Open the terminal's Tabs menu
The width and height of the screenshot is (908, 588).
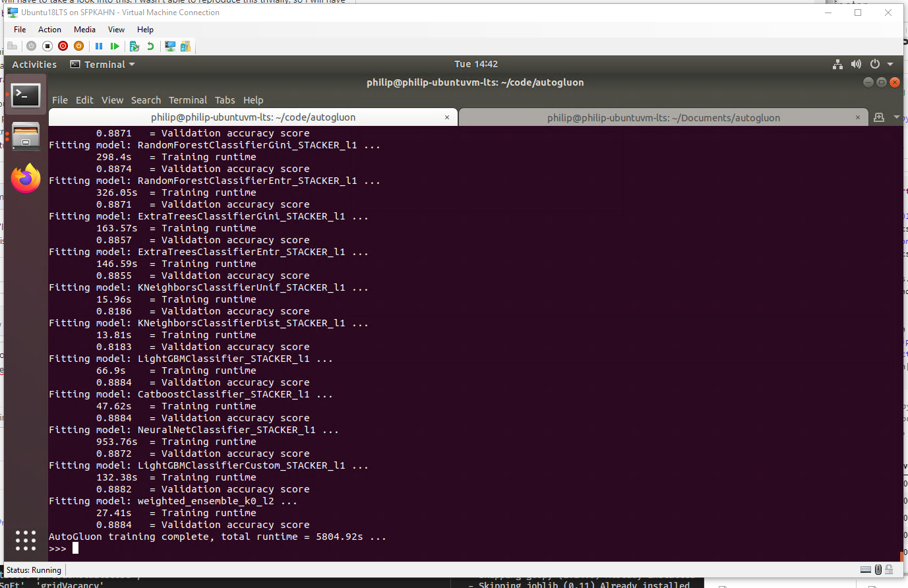pyautogui.click(x=225, y=100)
